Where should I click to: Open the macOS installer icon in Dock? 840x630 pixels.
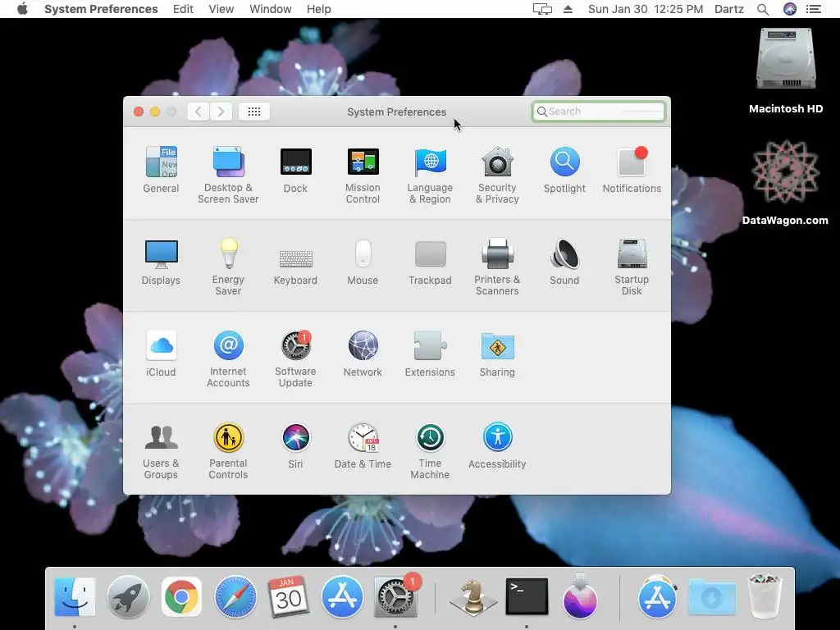[x=580, y=596]
